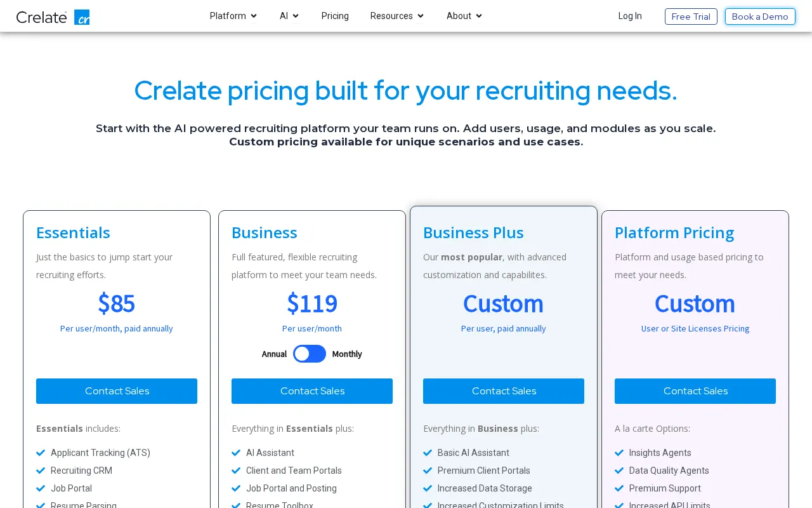Contact Sales for the Essentials plan

(117, 391)
